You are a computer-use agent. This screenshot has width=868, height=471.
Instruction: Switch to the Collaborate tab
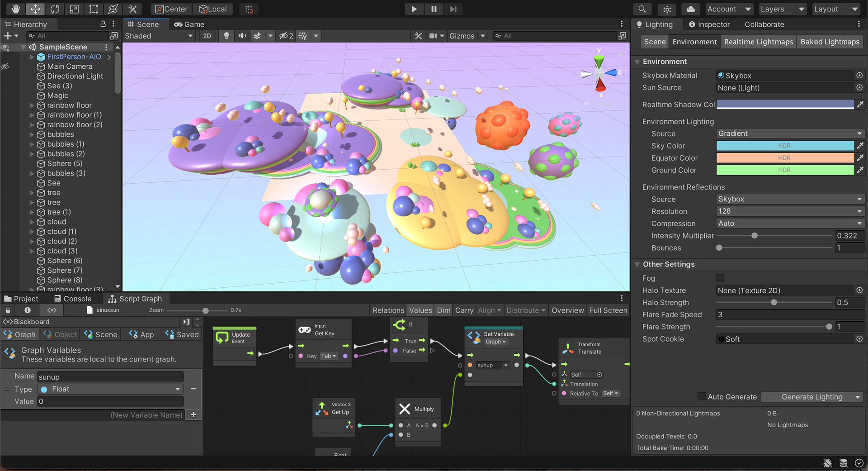point(764,24)
